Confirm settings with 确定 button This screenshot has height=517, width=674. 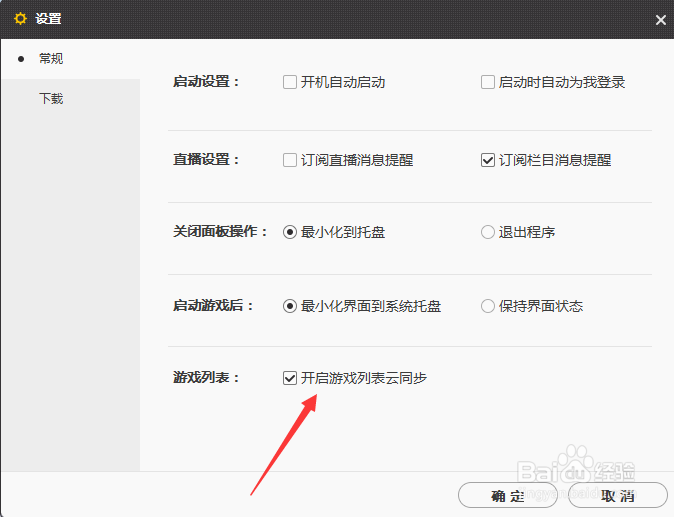508,495
